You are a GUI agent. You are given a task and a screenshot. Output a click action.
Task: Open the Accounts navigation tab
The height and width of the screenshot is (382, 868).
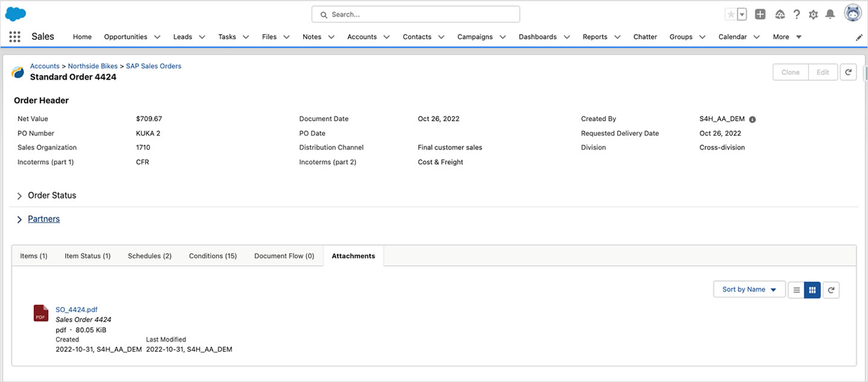coord(362,37)
